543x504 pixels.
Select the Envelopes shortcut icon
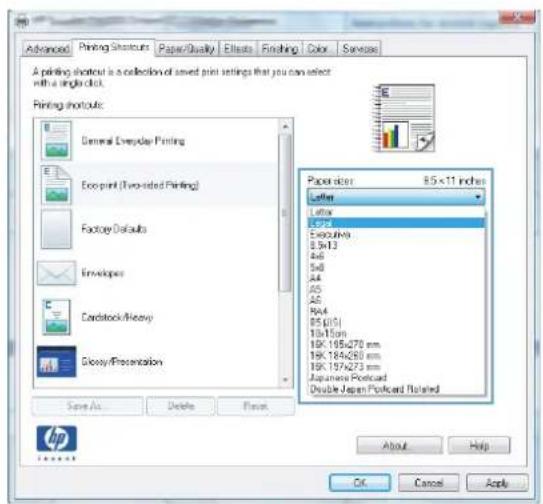click(x=56, y=273)
